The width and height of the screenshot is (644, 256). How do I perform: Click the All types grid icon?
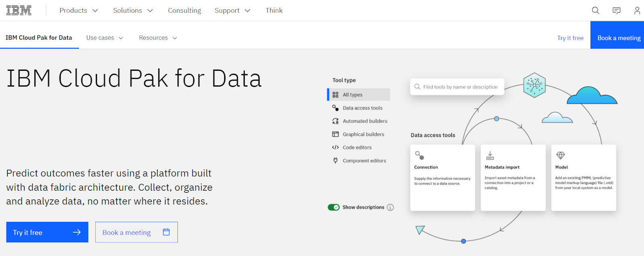click(x=335, y=95)
